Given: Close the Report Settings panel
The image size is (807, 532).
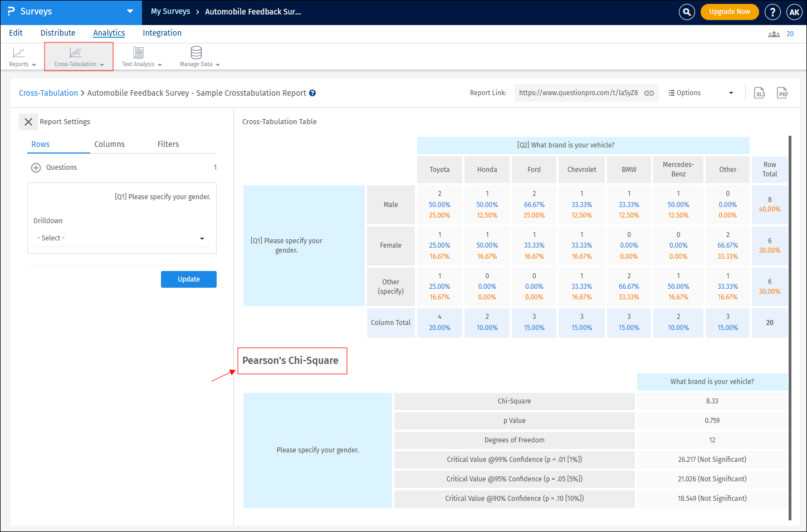Looking at the screenshot, I should [28, 122].
